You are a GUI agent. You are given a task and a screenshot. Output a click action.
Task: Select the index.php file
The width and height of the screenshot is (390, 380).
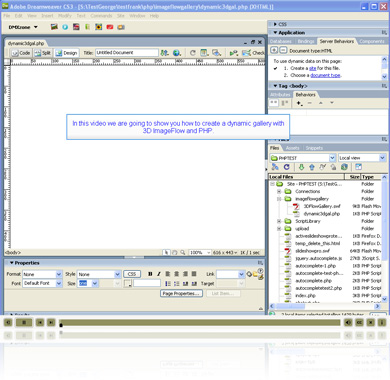coord(305,296)
